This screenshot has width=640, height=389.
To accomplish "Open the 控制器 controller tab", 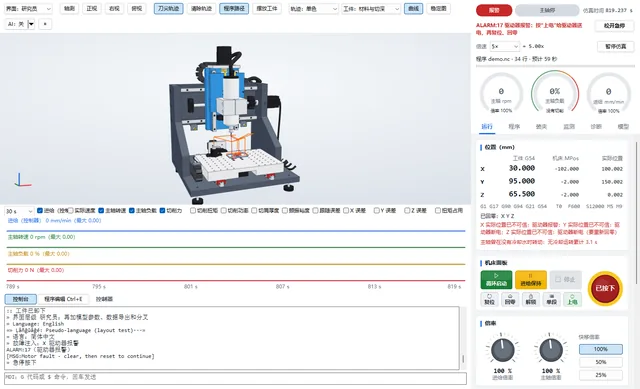I will coord(104,299).
